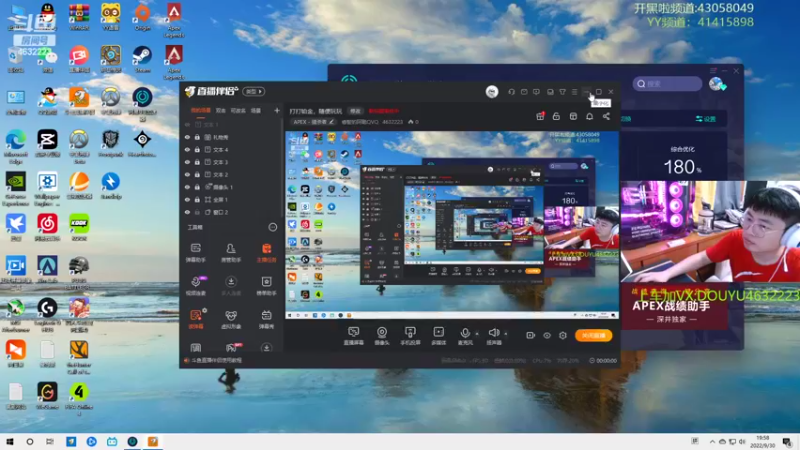Screen dimensions: 800x450
Task: Hide the 摄像头 1 source with eye icon
Action: pyautogui.click(x=187, y=187)
